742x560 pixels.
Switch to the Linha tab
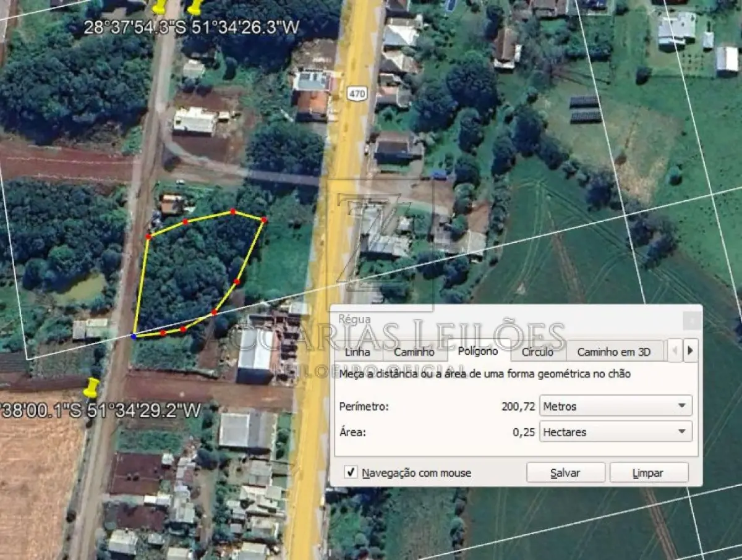[357, 352]
